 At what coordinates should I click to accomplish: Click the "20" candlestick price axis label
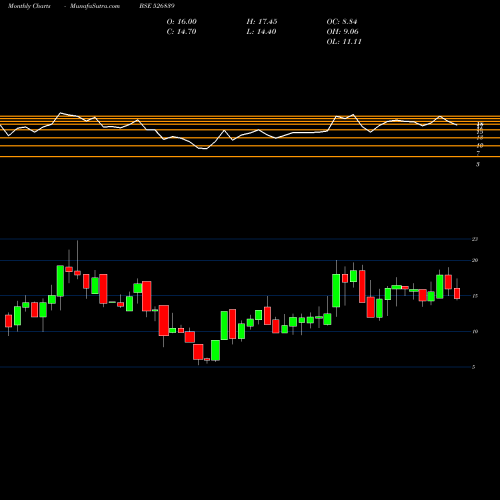(475, 260)
